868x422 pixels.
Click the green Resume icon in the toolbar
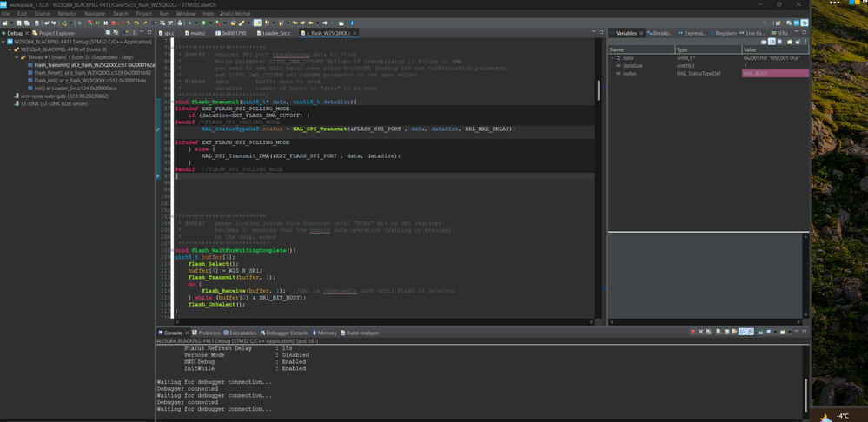point(97,23)
